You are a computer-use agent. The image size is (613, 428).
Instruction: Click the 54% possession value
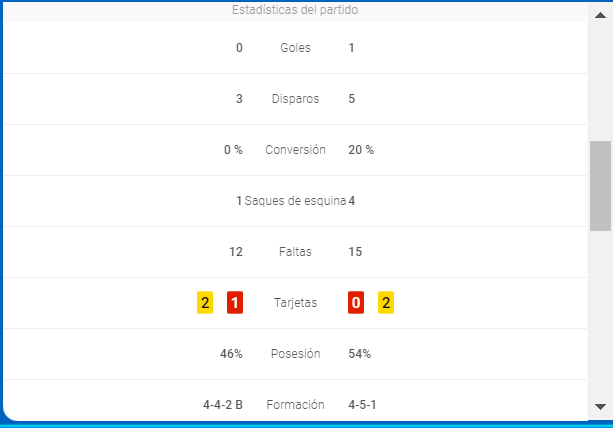click(359, 354)
